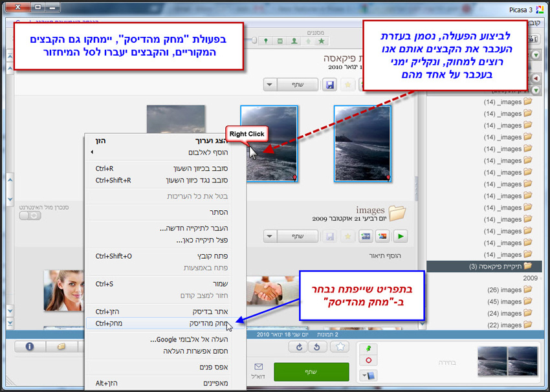Open the tags panel with the tag icon
Screen dimensions: 550x392
[x=61, y=347]
